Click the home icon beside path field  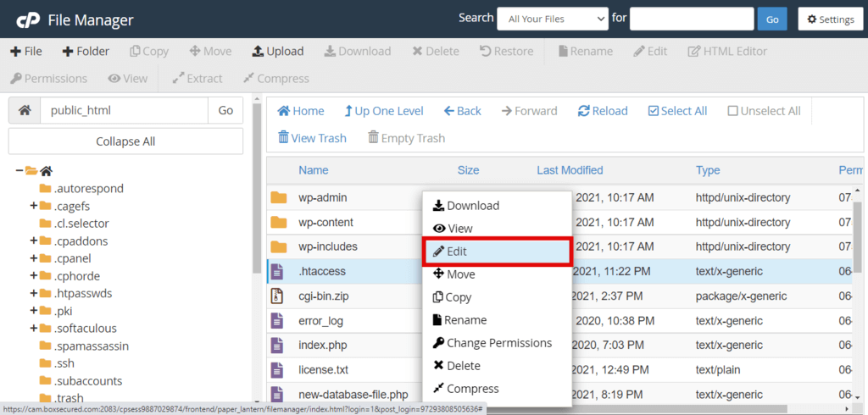[25, 110]
